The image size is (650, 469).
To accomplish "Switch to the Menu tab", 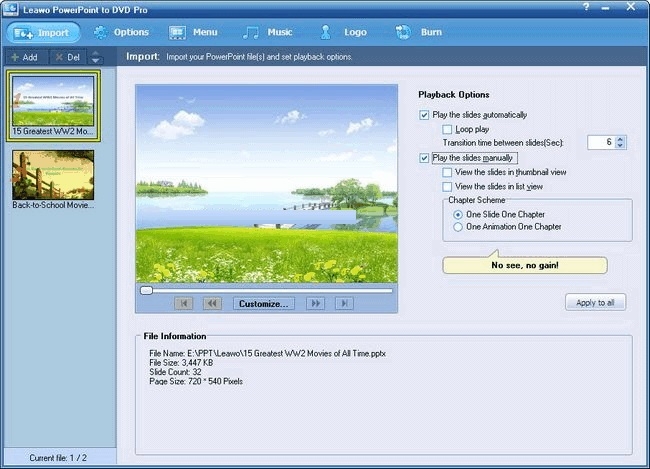I will tap(193, 32).
